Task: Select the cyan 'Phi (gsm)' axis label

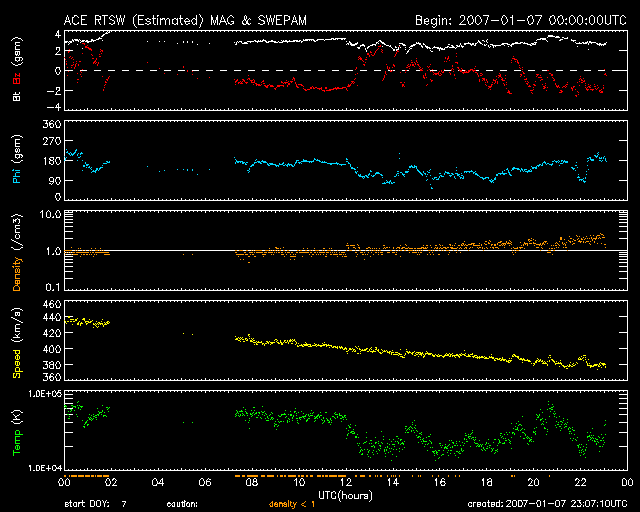Action: tap(17, 159)
